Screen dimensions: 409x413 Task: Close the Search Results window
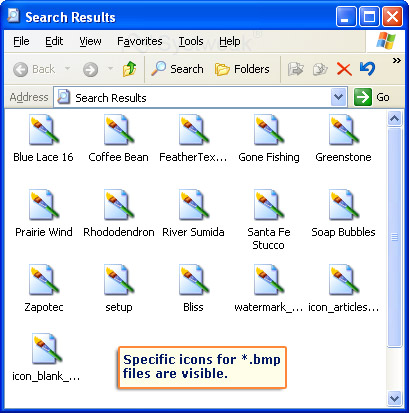click(x=392, y=17)
